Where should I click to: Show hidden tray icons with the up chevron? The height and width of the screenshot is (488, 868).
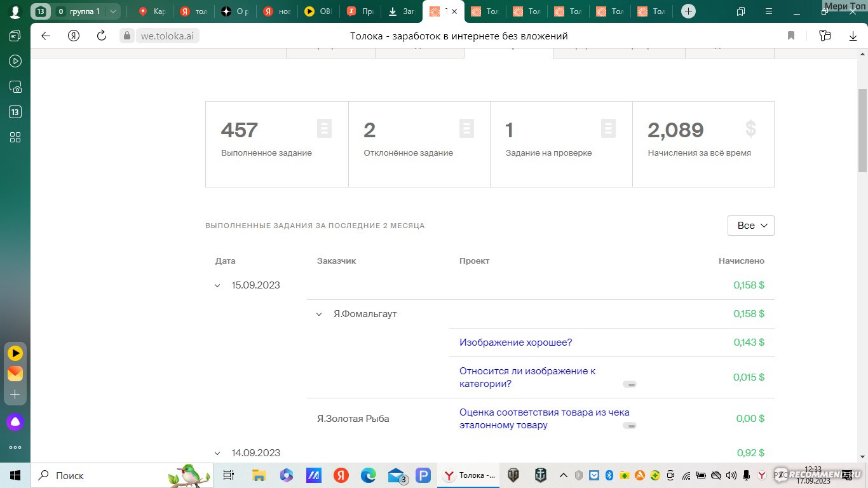pos(563,475)
